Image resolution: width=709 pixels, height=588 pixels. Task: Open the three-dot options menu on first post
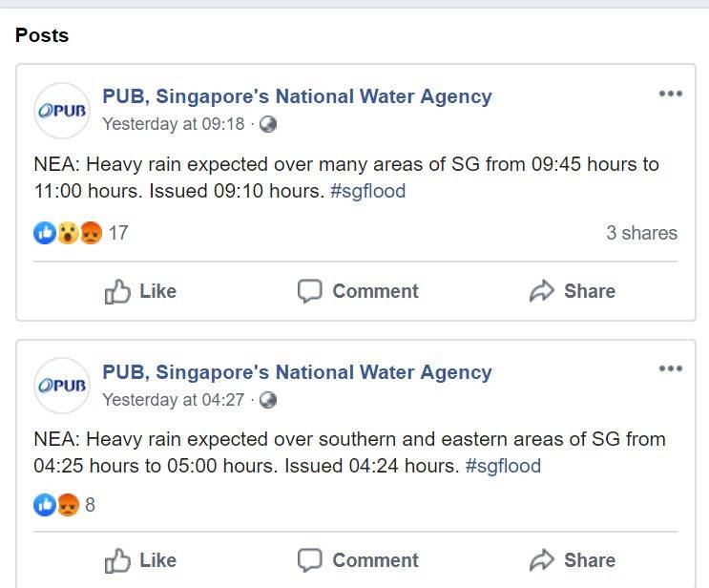point(671,94)
